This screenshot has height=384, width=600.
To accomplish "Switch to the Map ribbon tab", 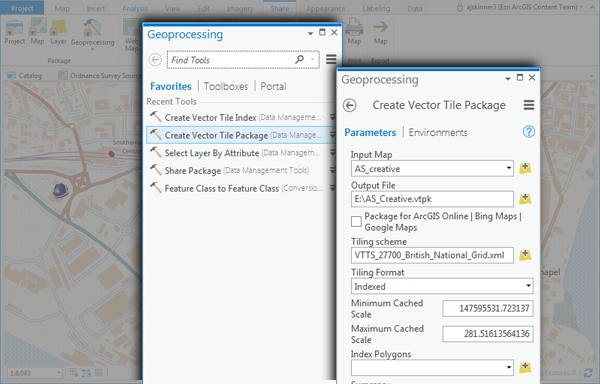I will (62, 8).
